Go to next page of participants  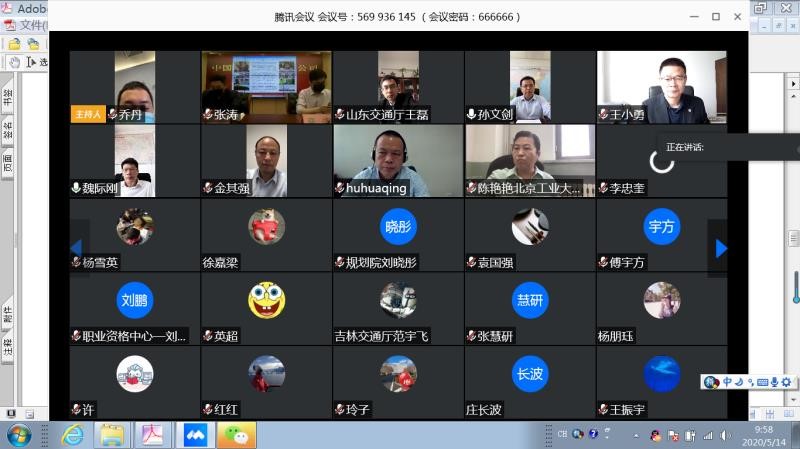click(x=721, y=247)
